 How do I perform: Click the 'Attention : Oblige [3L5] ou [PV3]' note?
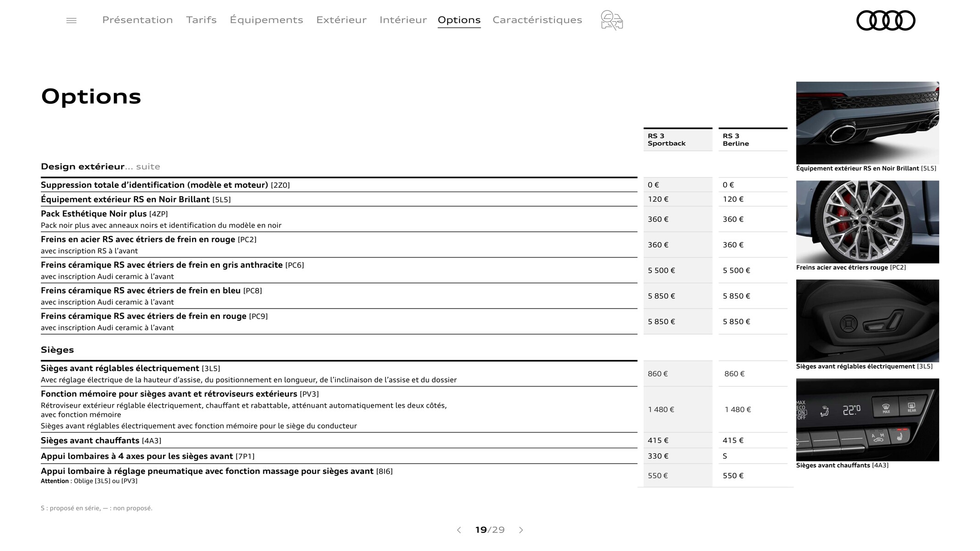click(89, 481)
